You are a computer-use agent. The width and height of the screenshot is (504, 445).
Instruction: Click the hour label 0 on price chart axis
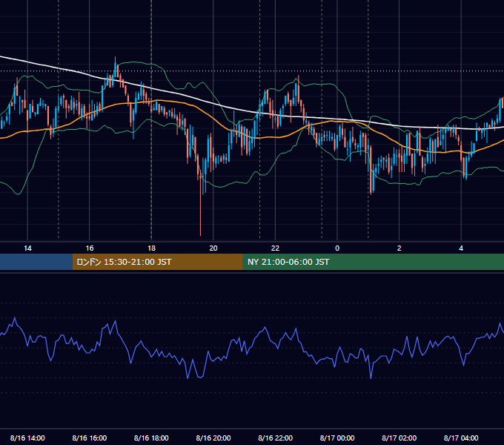(x=337, y=248)
